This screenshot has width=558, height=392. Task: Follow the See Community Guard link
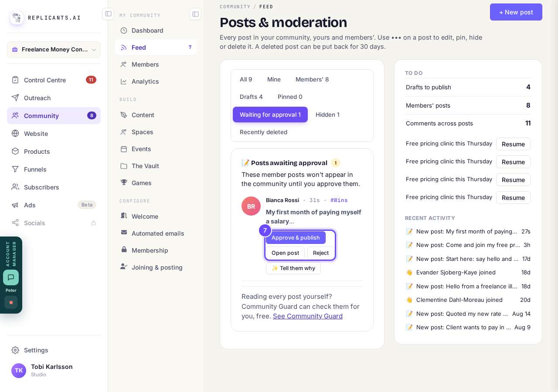[x=308, y=316]
